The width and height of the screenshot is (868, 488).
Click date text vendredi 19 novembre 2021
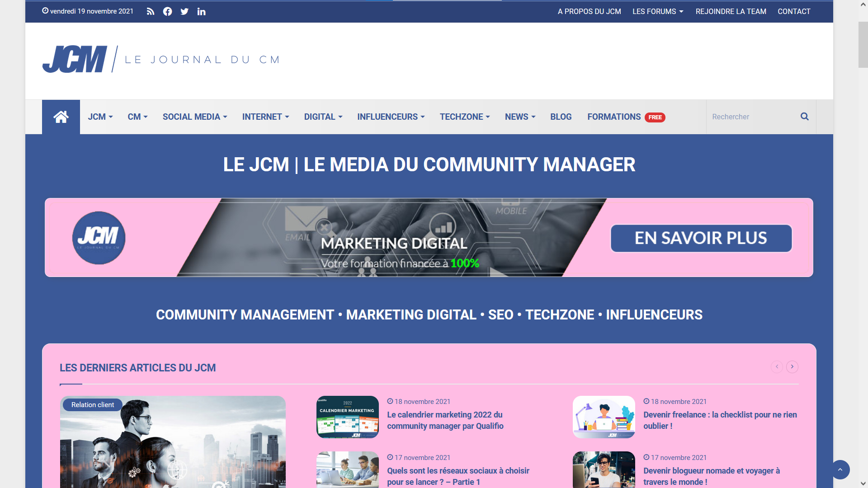click(x=92, y=11)
